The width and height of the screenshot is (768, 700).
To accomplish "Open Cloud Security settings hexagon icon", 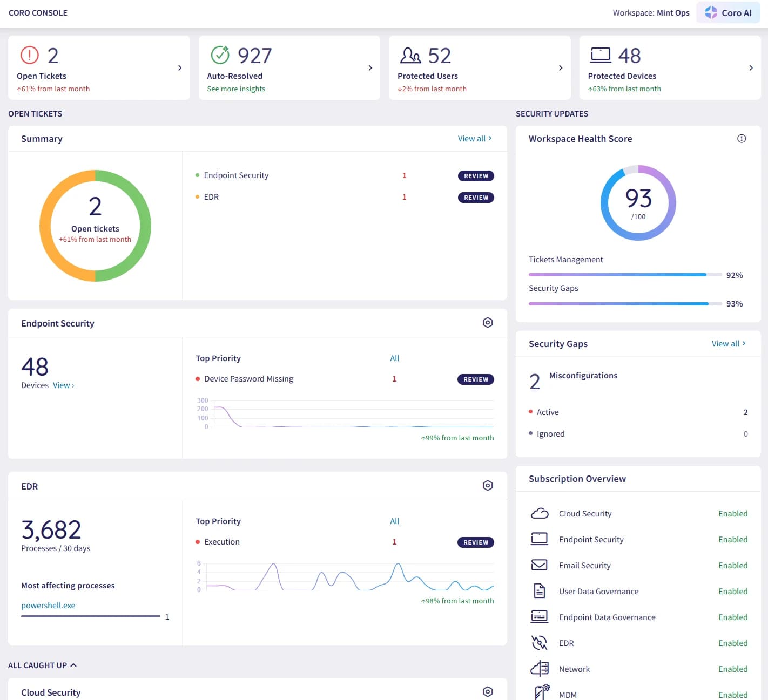I will [x=488, y=692].
